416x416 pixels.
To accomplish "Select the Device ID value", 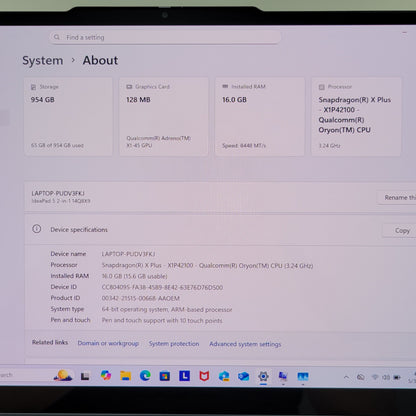I will pyautogui.click(x=162, y=287).
